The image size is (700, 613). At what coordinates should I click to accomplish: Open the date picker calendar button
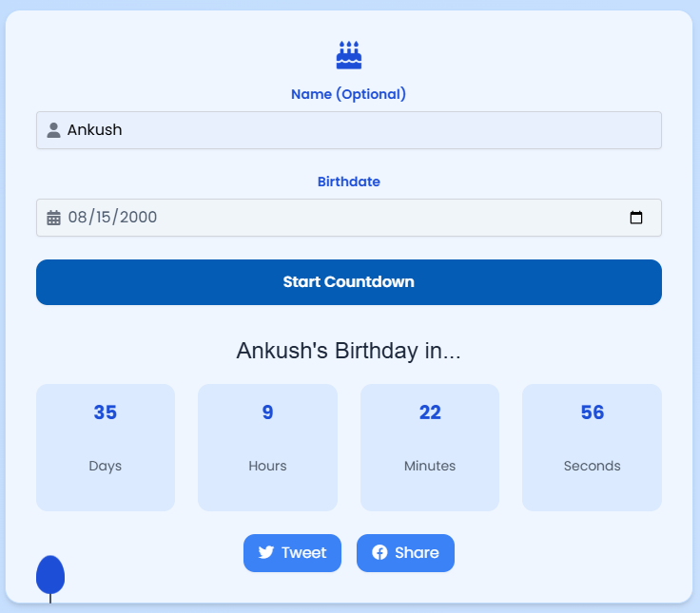[x=635, y=218]
